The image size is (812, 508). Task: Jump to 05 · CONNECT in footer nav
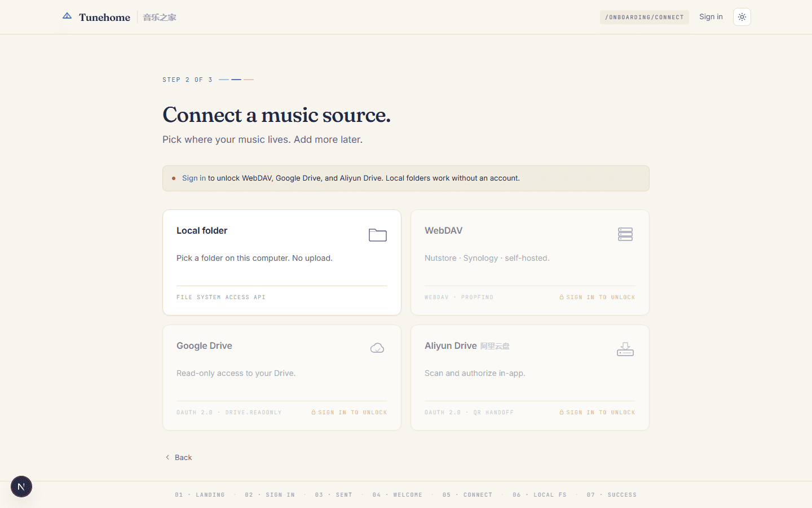[467, 495]
